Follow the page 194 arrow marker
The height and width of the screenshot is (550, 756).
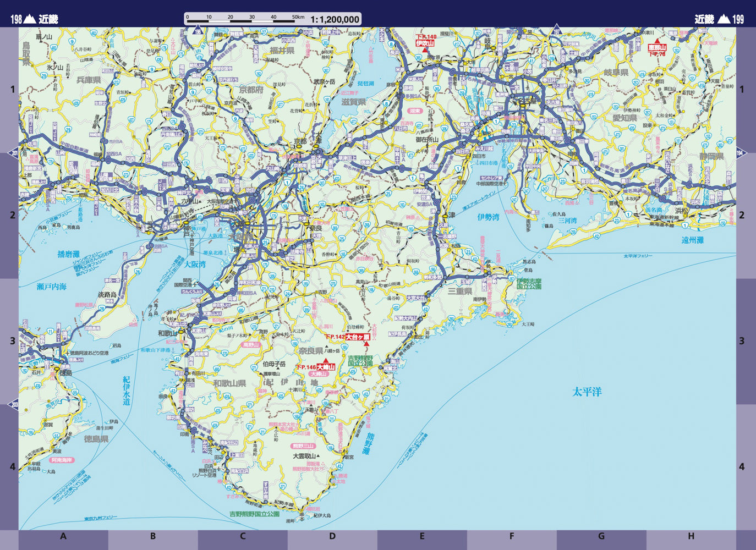pyautogui.click(x=742, y=153)
